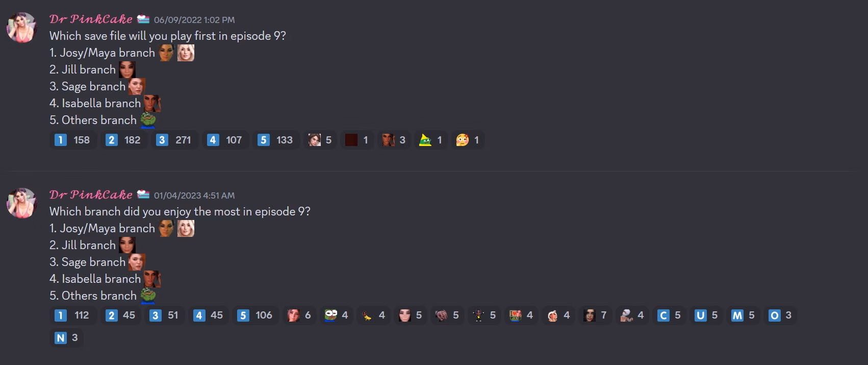The width and height of the screenshot is (868, 365).
Task: Open Dr PinkCake username on second poll
Action: coord(91,195)
